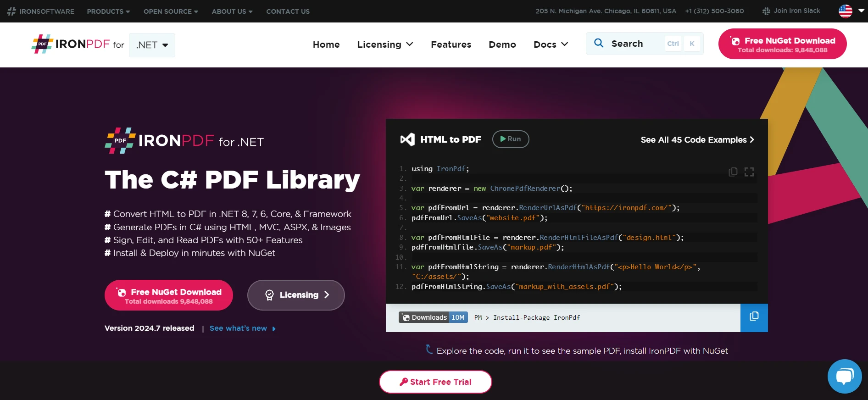Go to the Home page
The width and height of the screenshot is (868, 400).
click(x=326, y=44)
